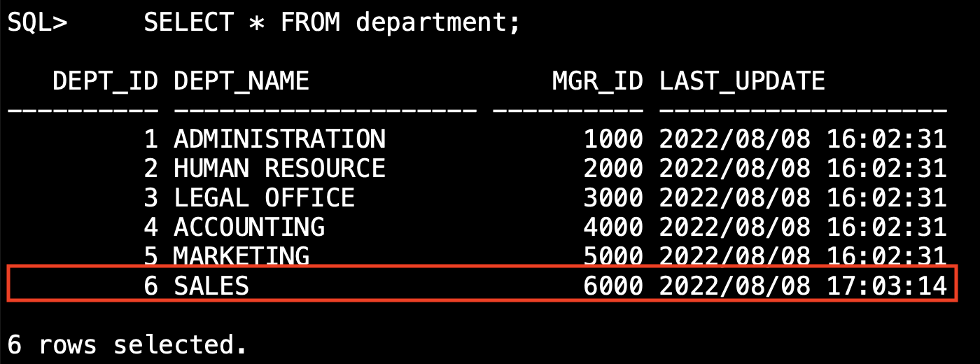This screenshot has width=980, height=364.
Task: Click DEPT_ID value 2 in the HUMAN RESOURCE row
Action: (150, 169)
